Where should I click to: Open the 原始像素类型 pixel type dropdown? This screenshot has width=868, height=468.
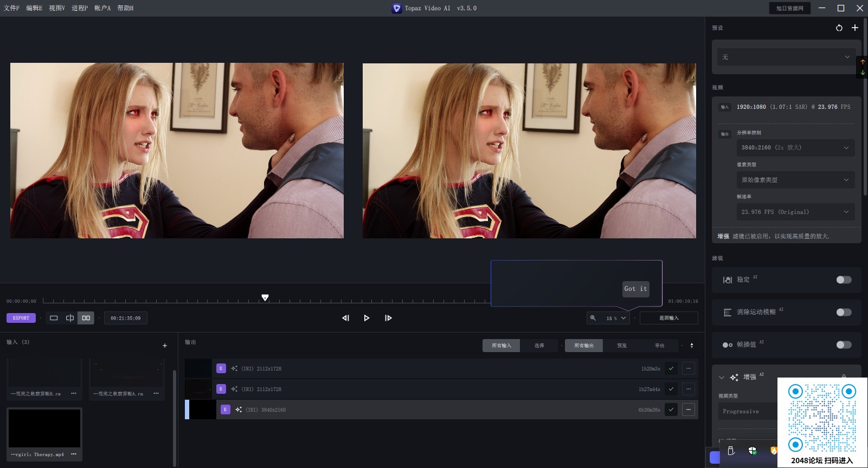(x=795, y=180)
